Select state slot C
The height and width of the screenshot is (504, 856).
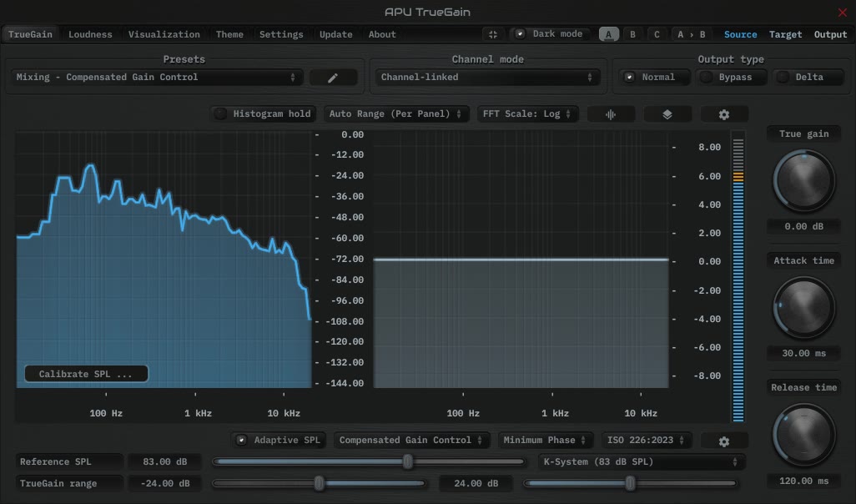click(x=657, y=34)
